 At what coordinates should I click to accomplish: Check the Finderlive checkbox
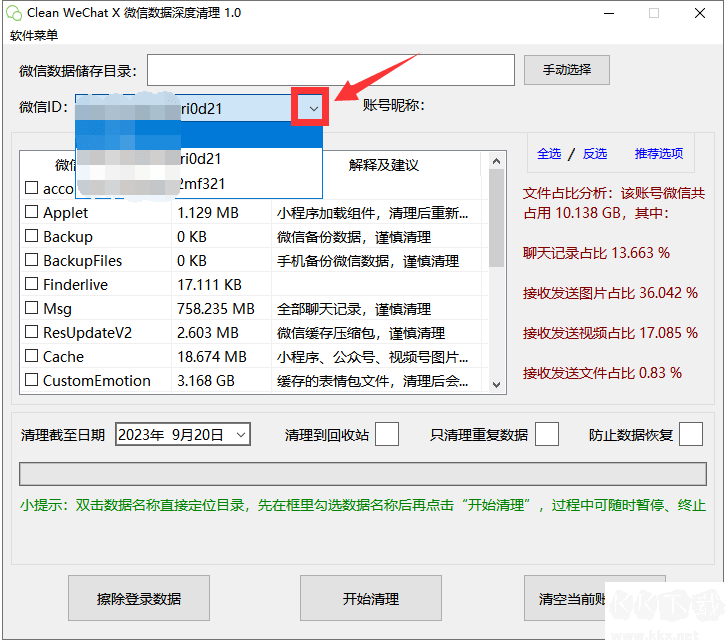(31, 284)
